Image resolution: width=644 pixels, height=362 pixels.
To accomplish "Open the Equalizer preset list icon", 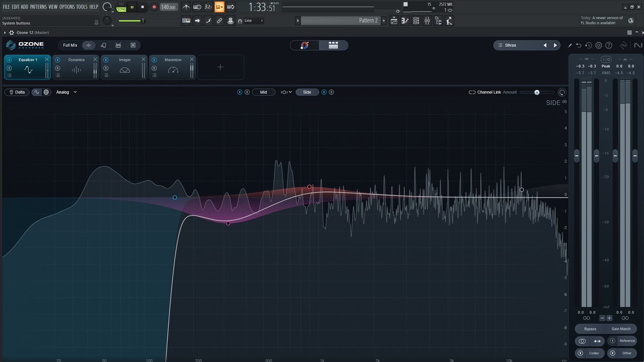I will click(9, 75).
